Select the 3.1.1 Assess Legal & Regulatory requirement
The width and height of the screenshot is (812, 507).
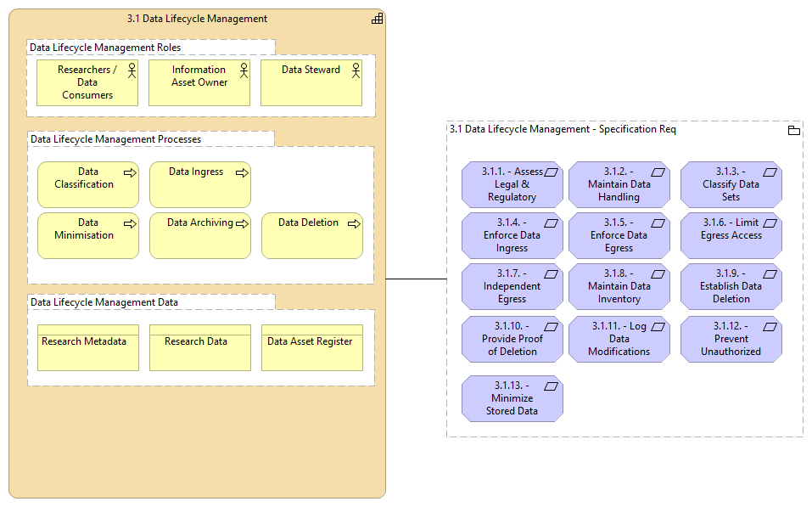click(512, 184)
